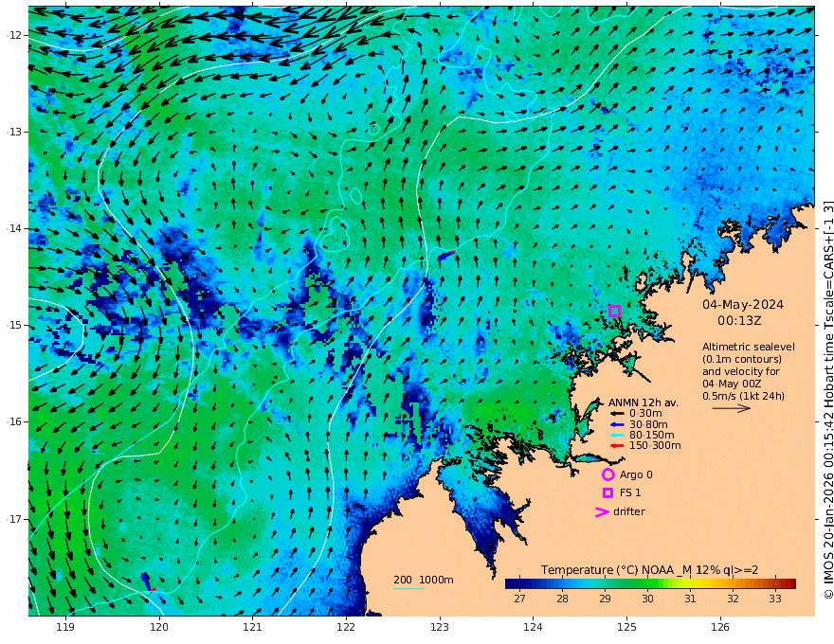Click the black 0-30m legend arrow

pos(617,414)
